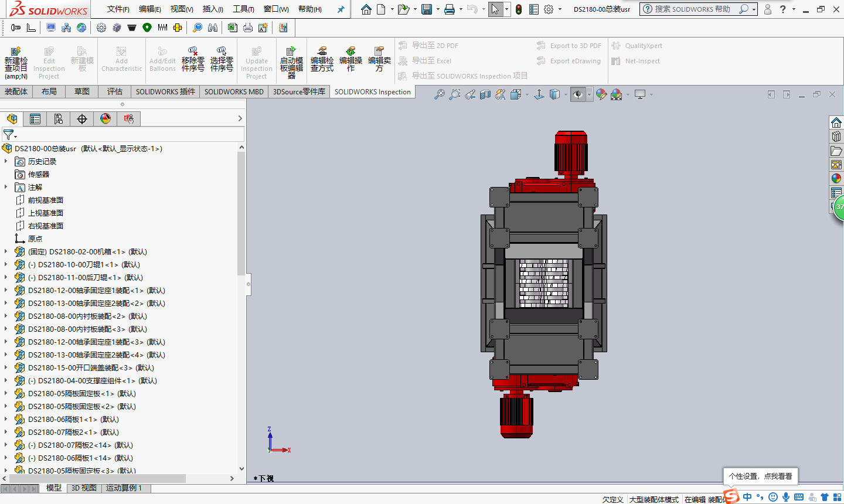The width and height of the screenshot is (844, 504).
Task: Click the traffic-light Rebuild button
Action: (519, 9)
